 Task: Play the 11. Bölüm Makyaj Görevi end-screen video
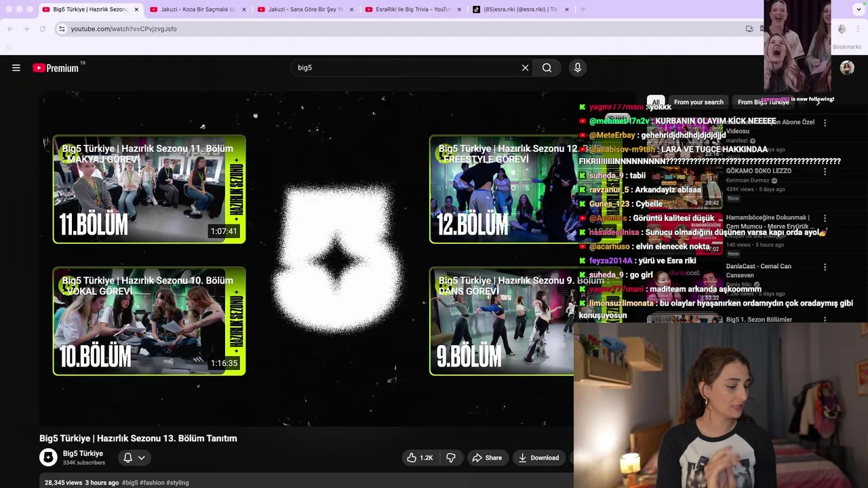[149, 189]
